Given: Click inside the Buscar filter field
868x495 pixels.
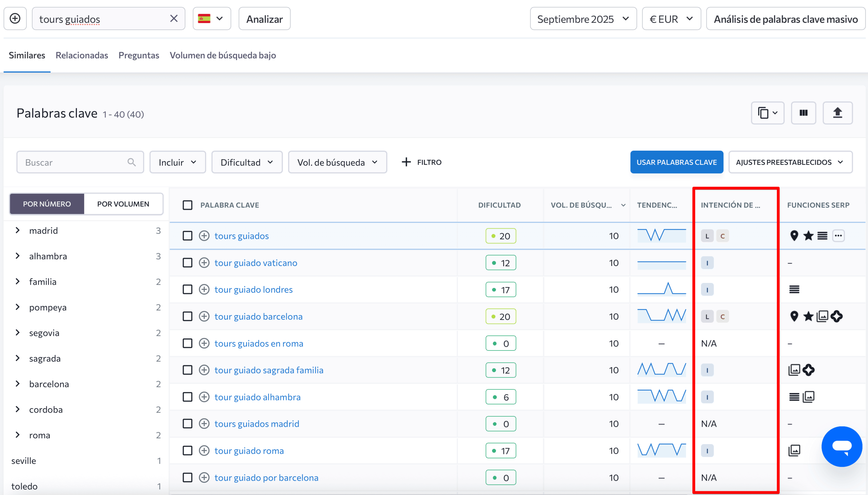Looking at the screenshot, I should 75,162.
